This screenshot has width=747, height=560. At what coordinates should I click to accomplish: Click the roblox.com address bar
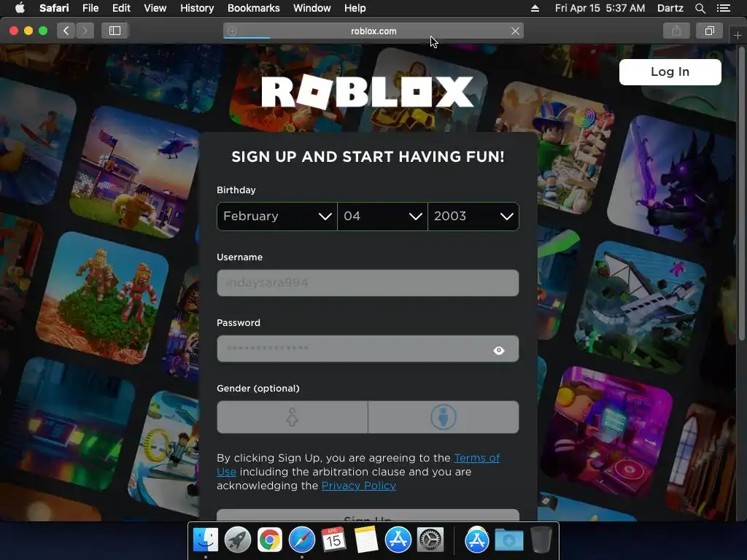tap(373, 31)
